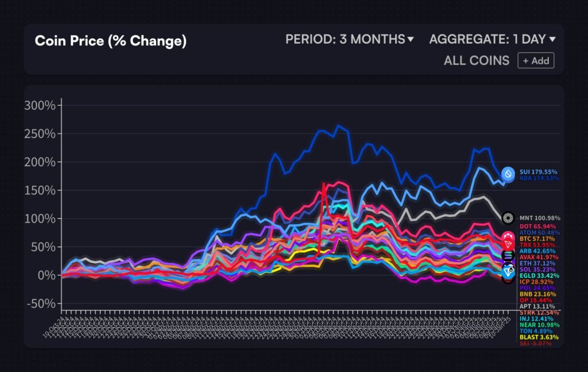Select the ARB 42.65% legend label
Image resolution: width=588 pixels, height=372 pixels.
coord(537,251)
